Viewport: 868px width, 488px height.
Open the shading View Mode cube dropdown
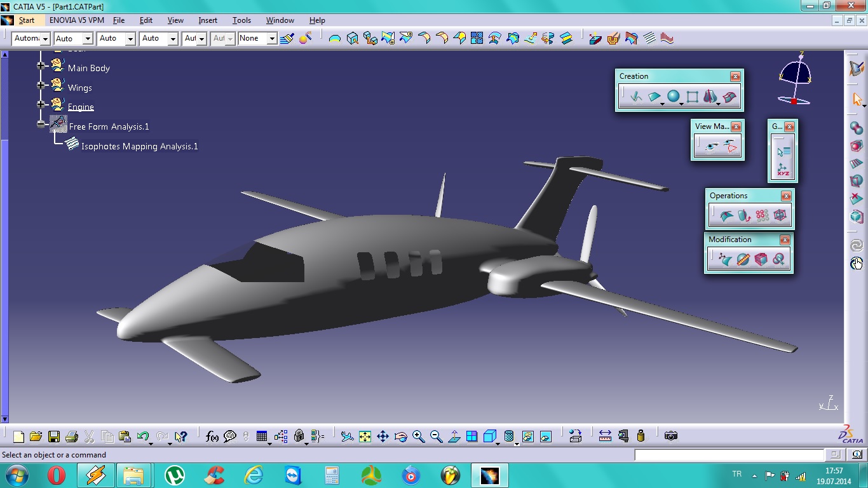(x=491, y=437)
